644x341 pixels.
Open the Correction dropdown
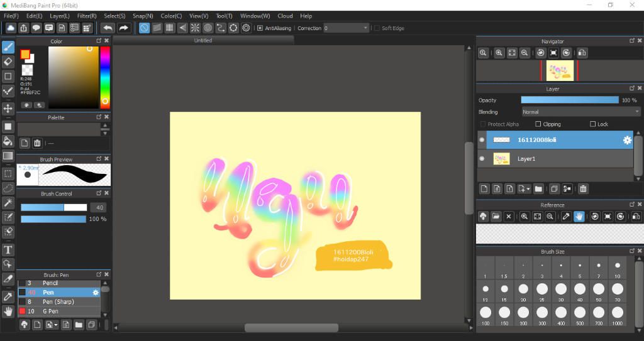click(347, 28)
